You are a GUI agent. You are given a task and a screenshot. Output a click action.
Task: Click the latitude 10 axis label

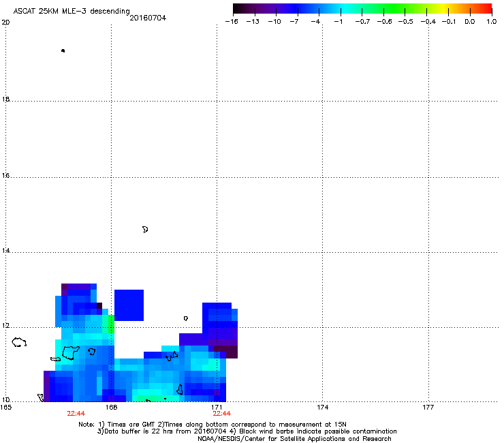coord(5,399)
